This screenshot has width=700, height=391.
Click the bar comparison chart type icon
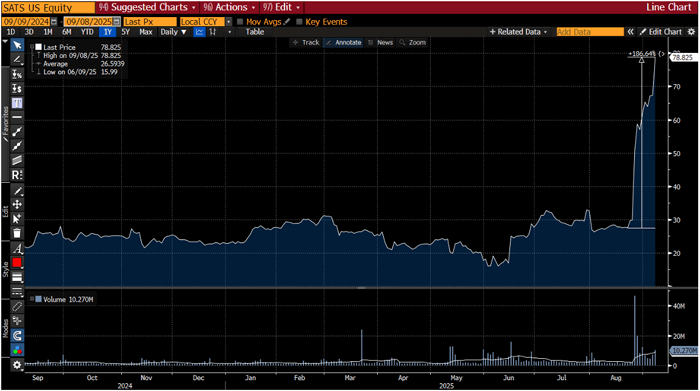click(213, 32)
